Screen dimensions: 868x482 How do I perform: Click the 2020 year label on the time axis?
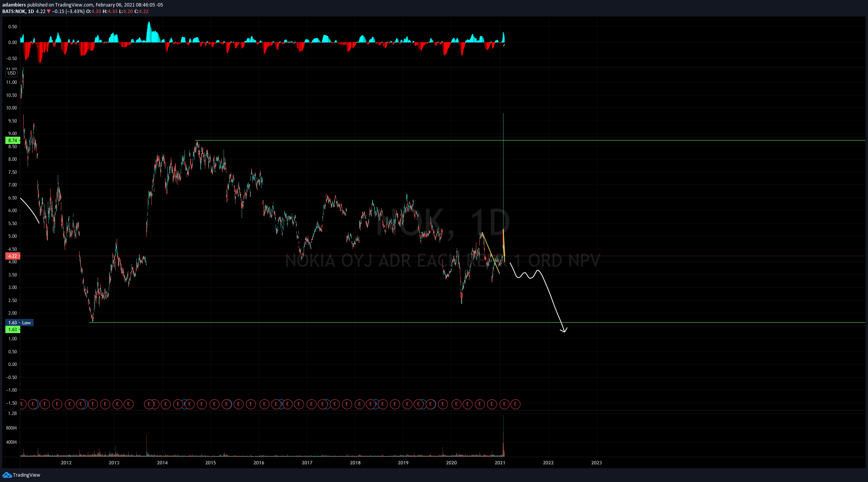point(451,462)
